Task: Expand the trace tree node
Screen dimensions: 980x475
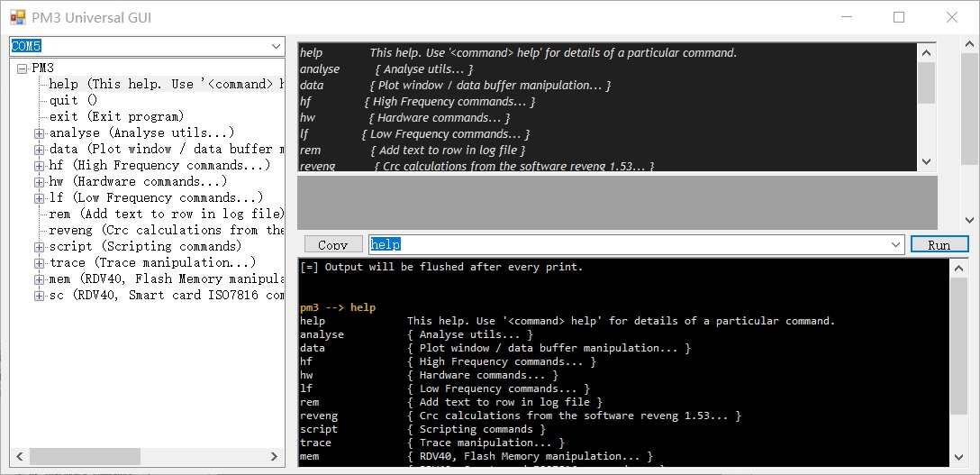Action: pyautogui.click(x=40, y=263)
